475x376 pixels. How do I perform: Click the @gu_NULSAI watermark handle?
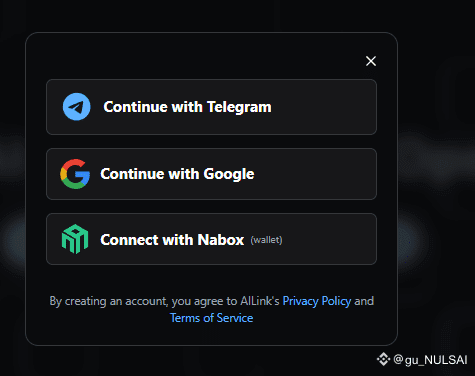[x=430, y=360]
